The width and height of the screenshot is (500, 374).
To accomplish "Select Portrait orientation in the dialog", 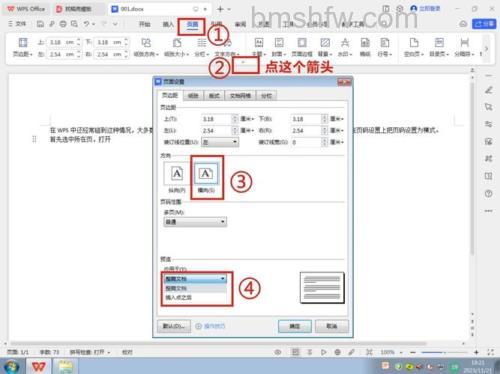I will click(177, 178).
